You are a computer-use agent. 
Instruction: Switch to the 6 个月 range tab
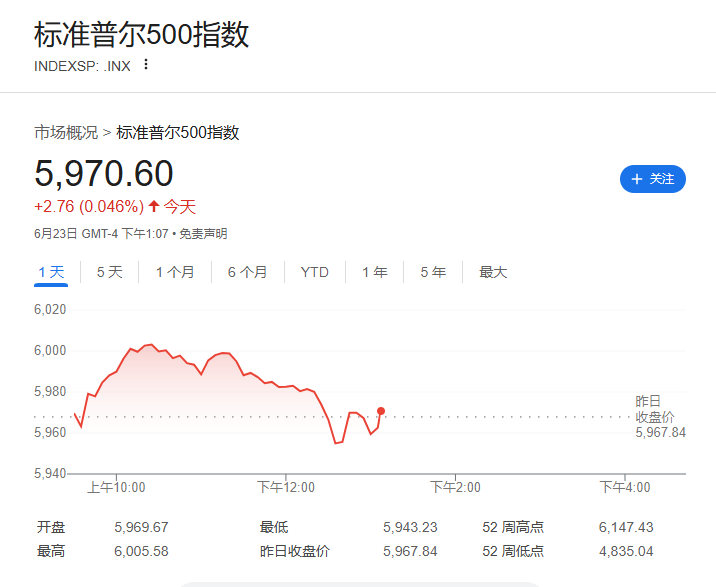[x=247, y=272]
